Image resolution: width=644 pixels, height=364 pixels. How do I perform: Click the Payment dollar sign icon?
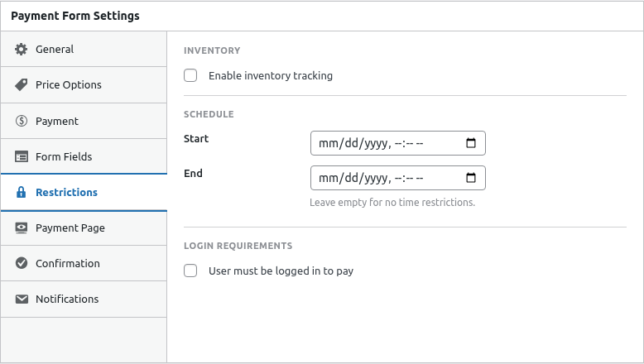point(22,122)
